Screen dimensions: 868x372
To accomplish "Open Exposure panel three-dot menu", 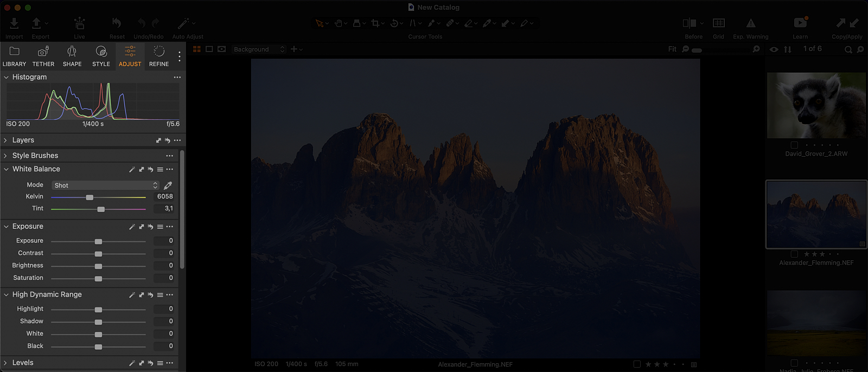I will pos(170,227).
